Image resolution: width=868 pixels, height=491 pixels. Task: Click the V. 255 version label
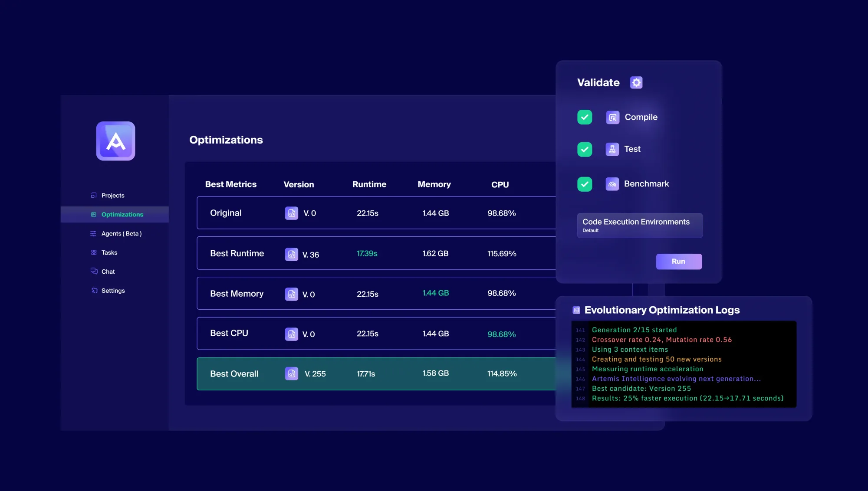point(315,374)
